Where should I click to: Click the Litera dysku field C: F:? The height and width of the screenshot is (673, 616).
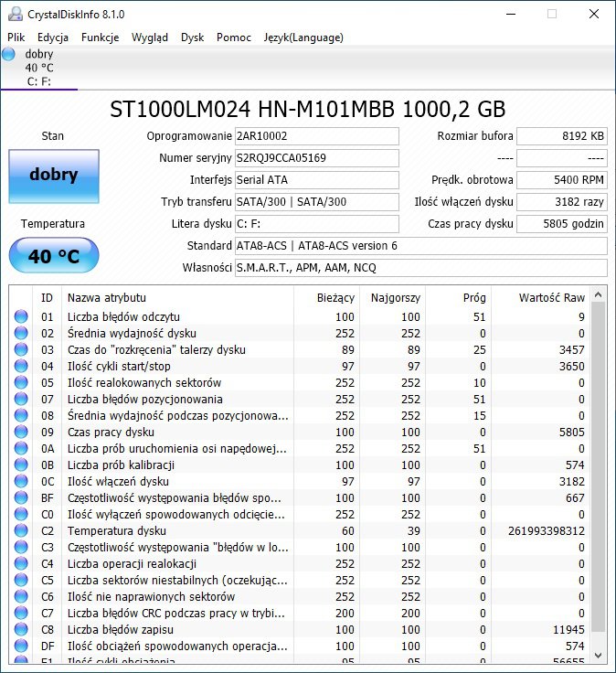pos(316,224)
